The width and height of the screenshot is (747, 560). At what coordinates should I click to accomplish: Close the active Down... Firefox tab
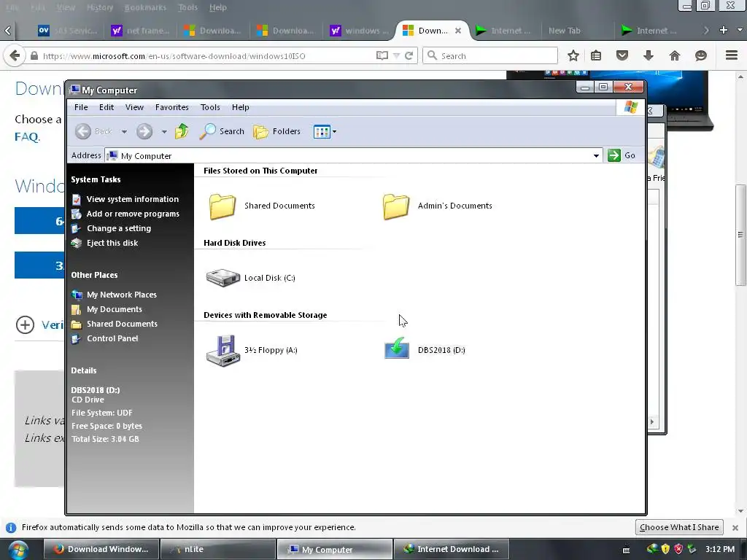point(458,31)
